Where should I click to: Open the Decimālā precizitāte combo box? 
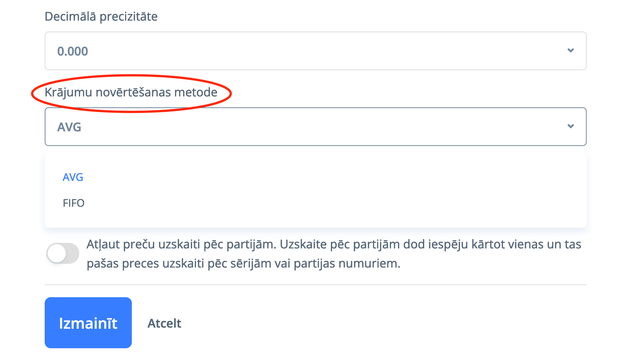(315, 51)
